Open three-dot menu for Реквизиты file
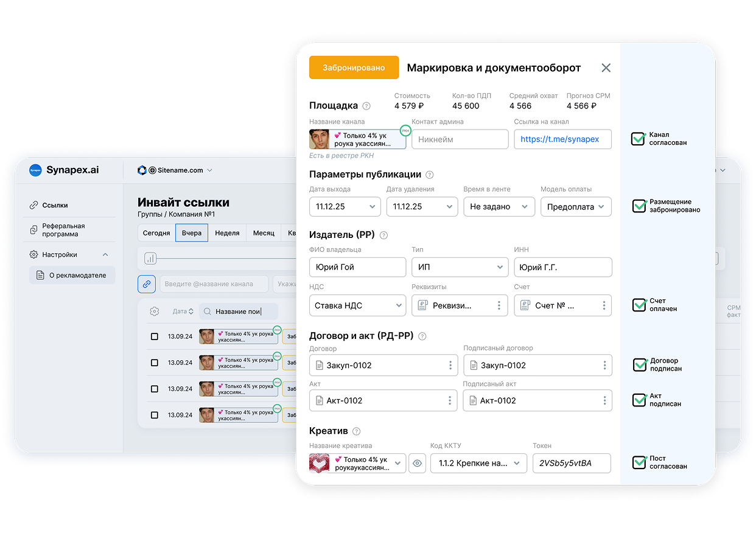Screen dimensions: 756x533 [499, 305]
